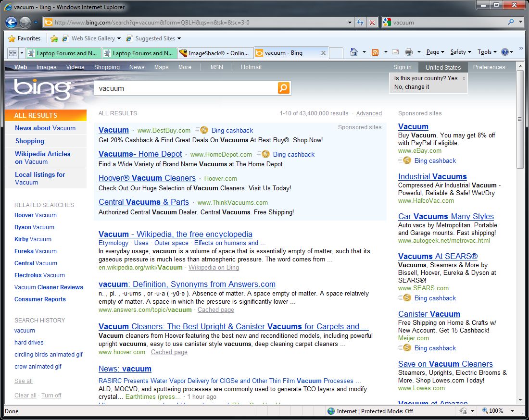Image resolution: width=529 pixels, height=420 pixels.
Task: Click cashback coin icon next to BestBuy.com
Action: point(204,130)
